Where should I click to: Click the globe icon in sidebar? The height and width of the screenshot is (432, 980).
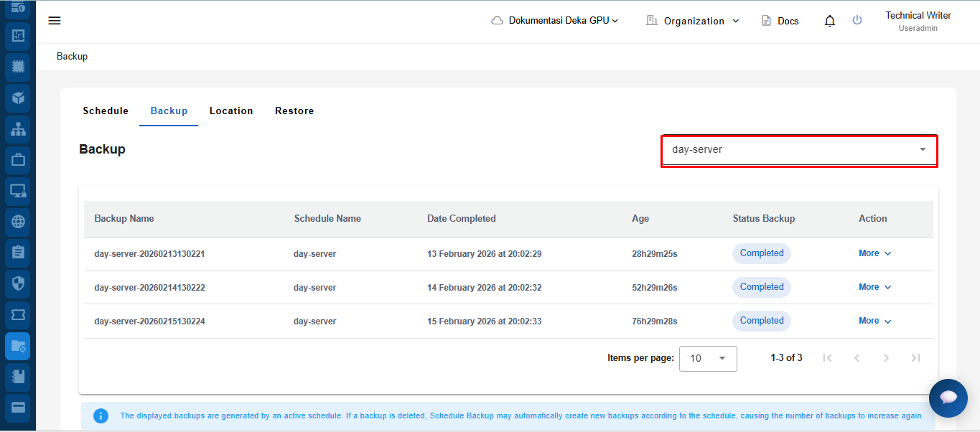click(18, 222)
